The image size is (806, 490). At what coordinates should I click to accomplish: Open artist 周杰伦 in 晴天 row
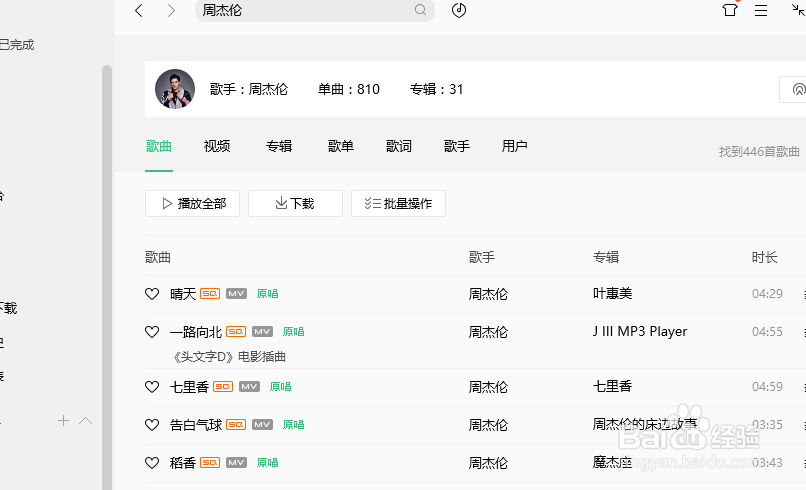coord(488,294)
